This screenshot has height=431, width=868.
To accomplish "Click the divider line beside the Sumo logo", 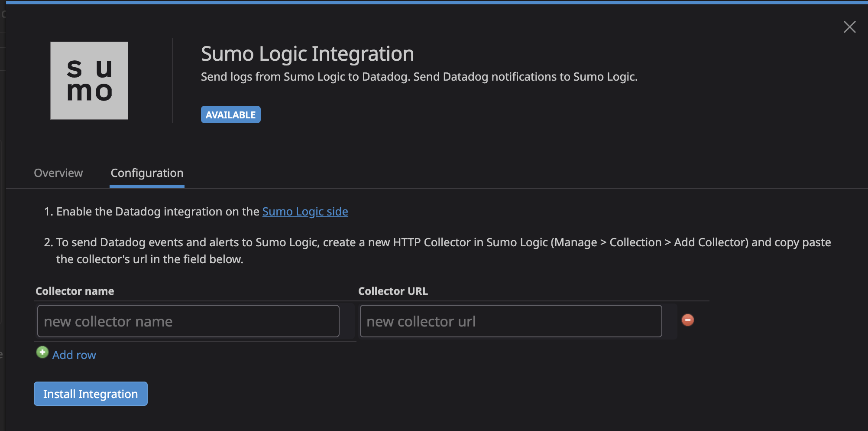I will click(173, 81).
